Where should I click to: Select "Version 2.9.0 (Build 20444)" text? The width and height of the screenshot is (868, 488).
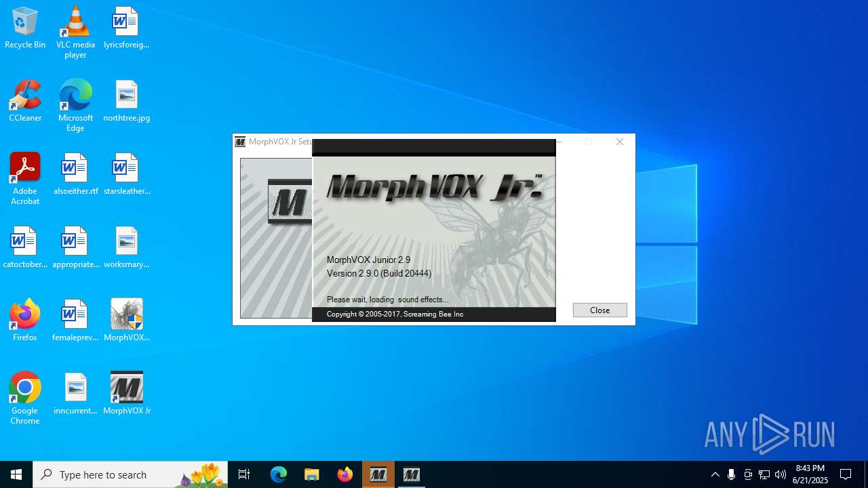[379, 273]
